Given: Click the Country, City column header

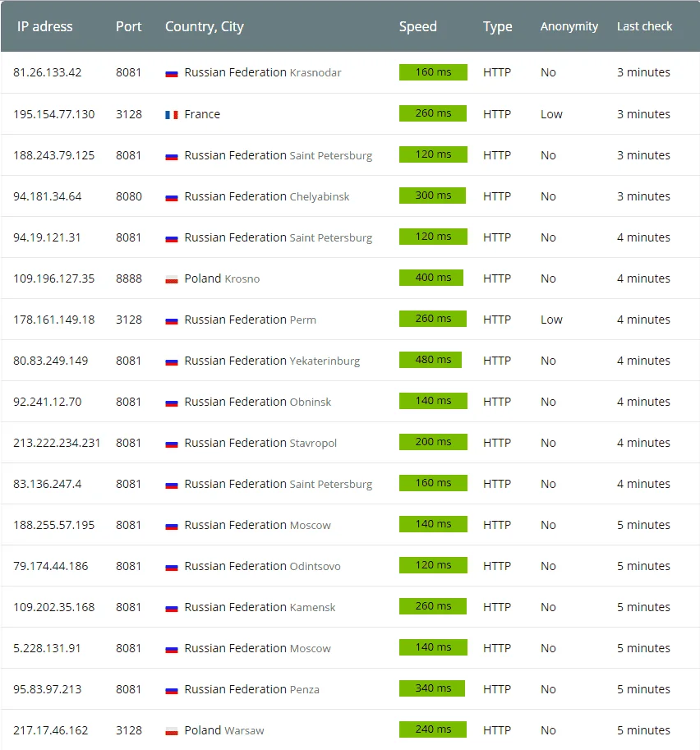Looking at the screenshot, I should pos(205,26).
